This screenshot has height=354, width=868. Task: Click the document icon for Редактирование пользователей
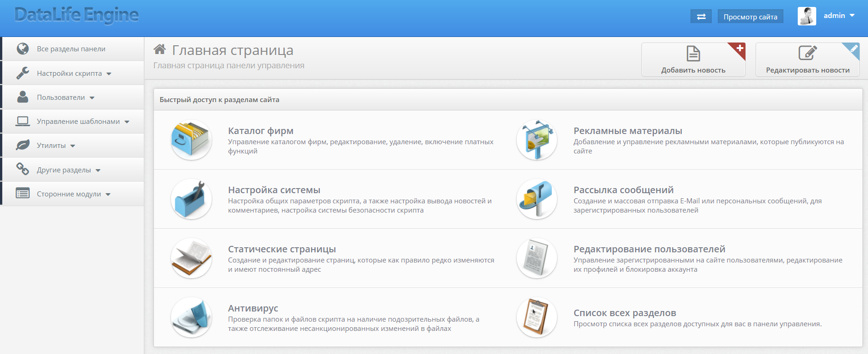(x=537, y=258)
